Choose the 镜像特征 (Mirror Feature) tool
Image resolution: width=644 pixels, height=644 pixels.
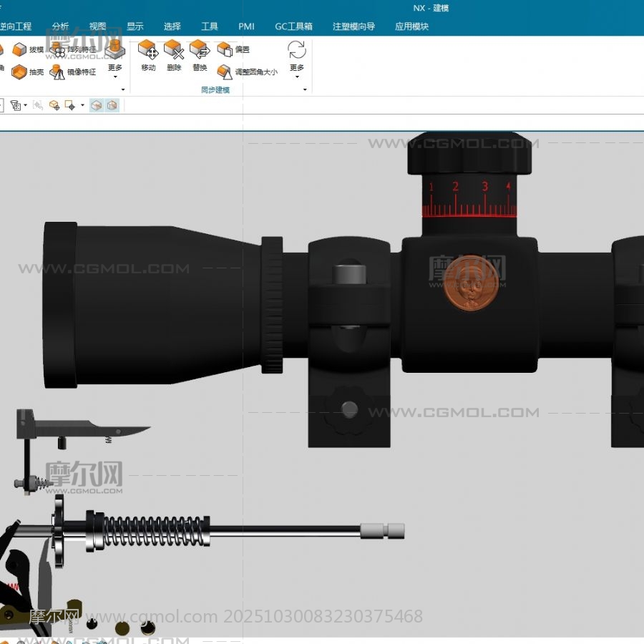(58, 72)
